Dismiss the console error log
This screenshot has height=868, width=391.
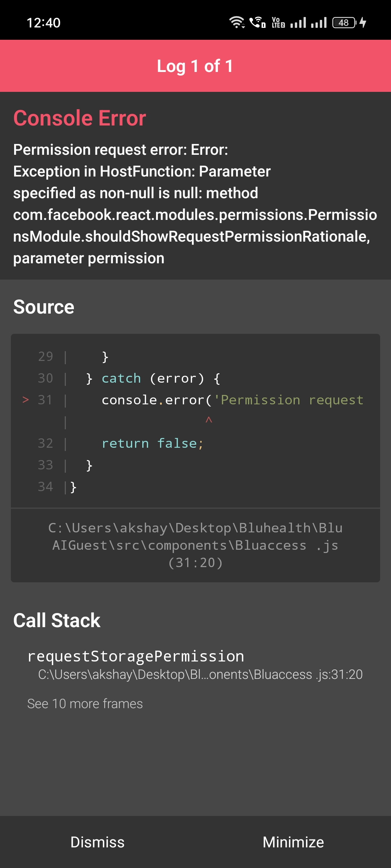97,842
